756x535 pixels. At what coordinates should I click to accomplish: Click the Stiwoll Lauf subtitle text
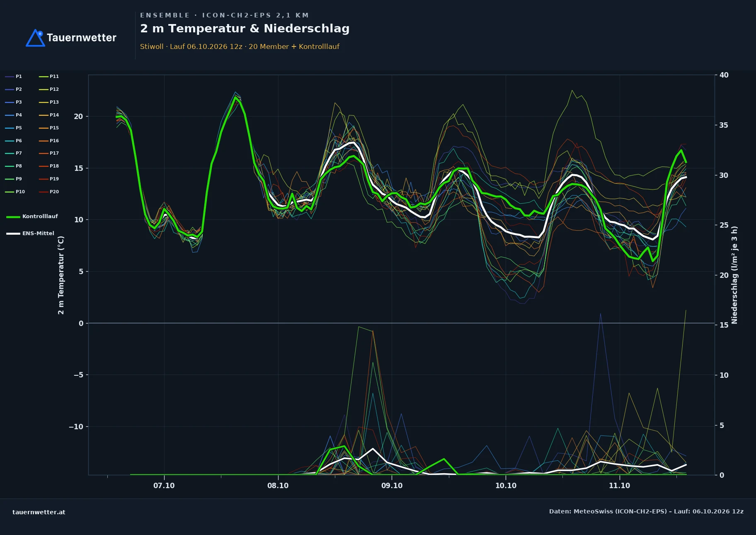tap(240, 46)
